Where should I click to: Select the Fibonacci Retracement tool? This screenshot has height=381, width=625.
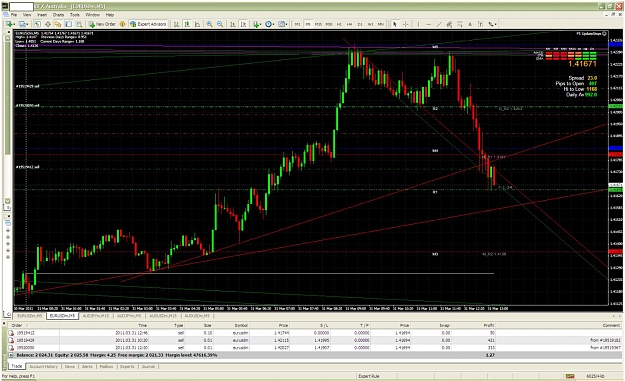[x=460, y=24]
